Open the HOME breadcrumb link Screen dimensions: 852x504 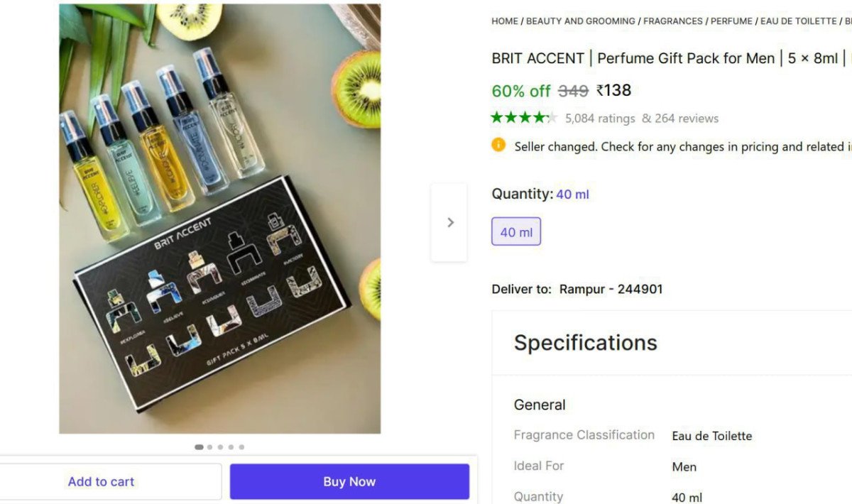[505, 21]
